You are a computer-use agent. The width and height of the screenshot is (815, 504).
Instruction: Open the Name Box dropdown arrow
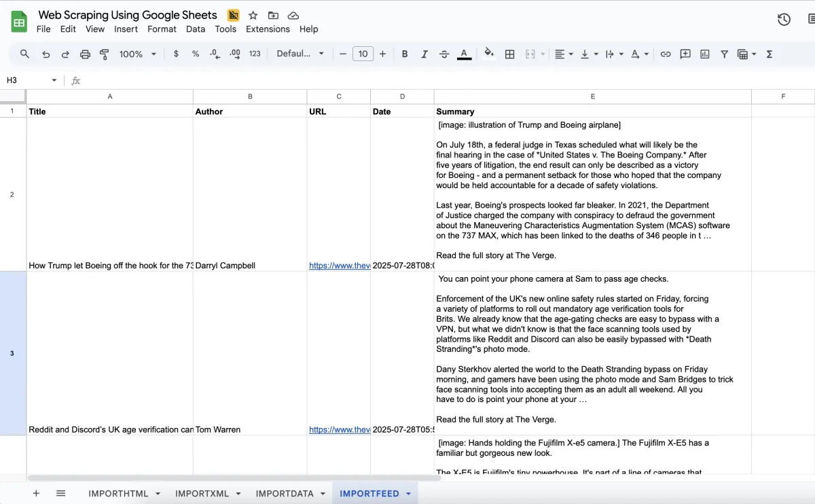pos(54,80)
